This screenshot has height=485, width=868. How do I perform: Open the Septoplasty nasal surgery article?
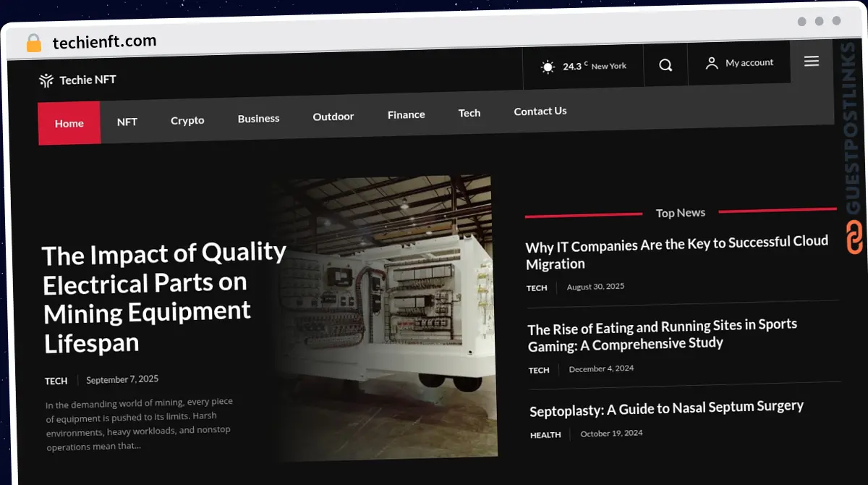667,408
